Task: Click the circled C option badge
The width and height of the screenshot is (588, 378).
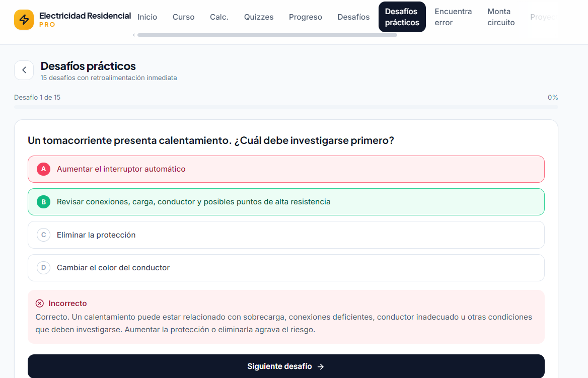Action: pos(43,235)
